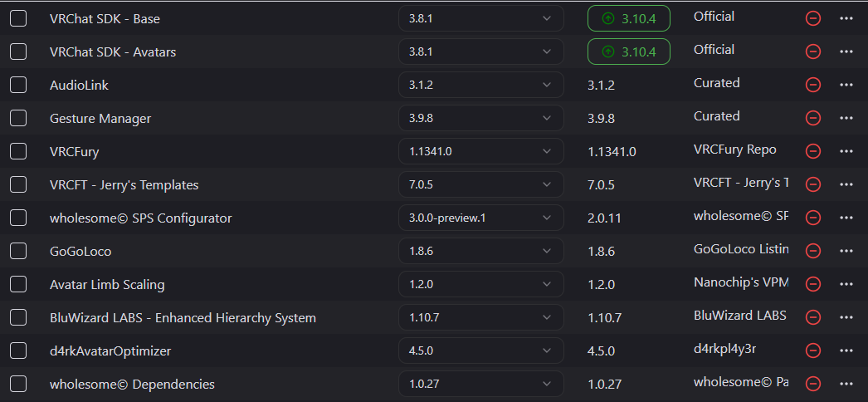Open SPS Configurator 3.0.0-preview.1 dropdown
The height and width of the screenshot is (402, 868).
(481, 218)
